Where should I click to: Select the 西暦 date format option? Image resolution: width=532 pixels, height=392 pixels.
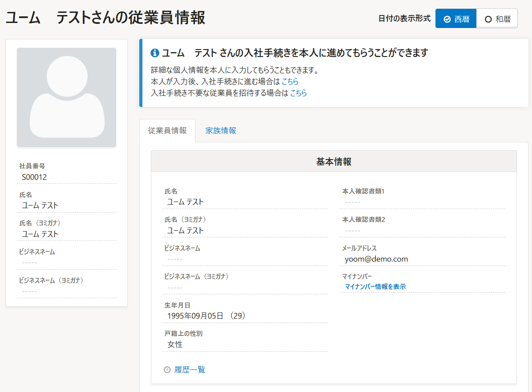[x=456, y=19]
